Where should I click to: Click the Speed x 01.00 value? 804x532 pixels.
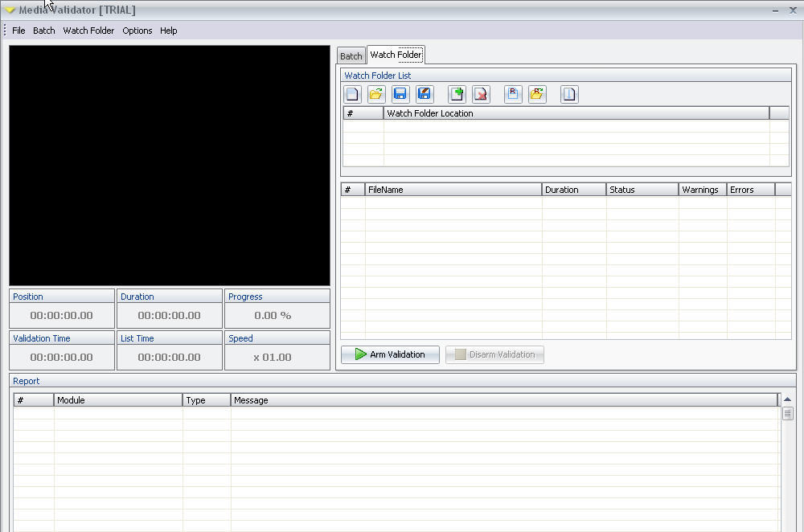click(x=273, y=358)
